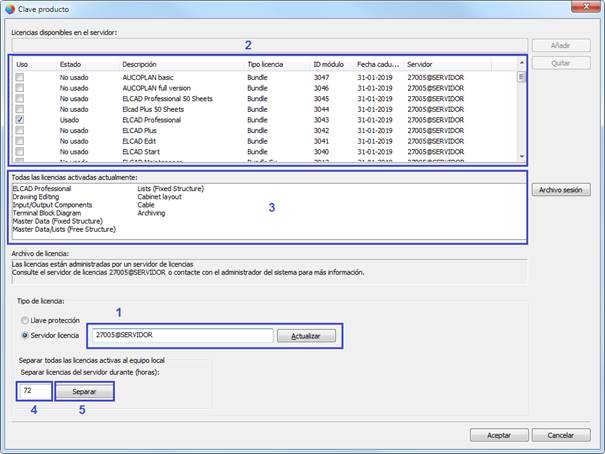Screen dimensions: 605x454
Task: Click module ID 3043
Action: pos(321,120)
